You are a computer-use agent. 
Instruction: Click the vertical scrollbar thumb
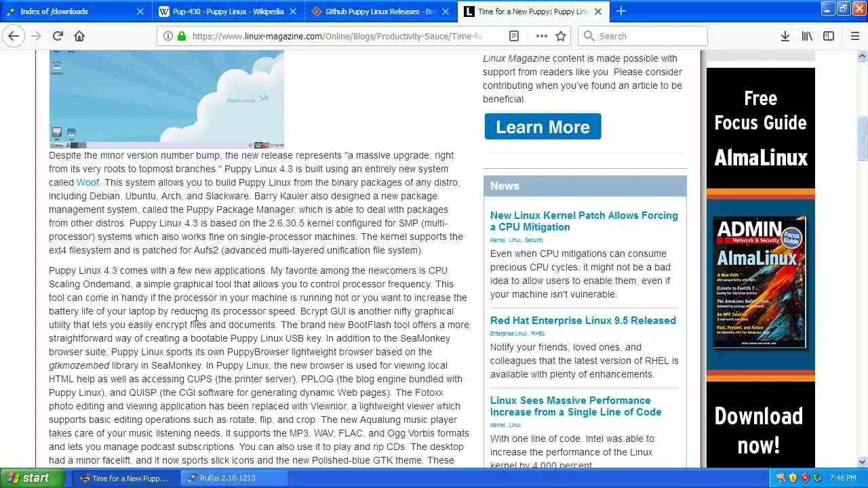point(863,139)
